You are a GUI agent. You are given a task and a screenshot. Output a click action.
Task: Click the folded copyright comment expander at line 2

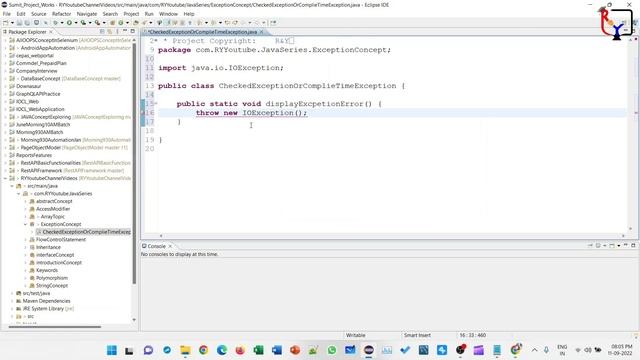click(x=156, y=41)
